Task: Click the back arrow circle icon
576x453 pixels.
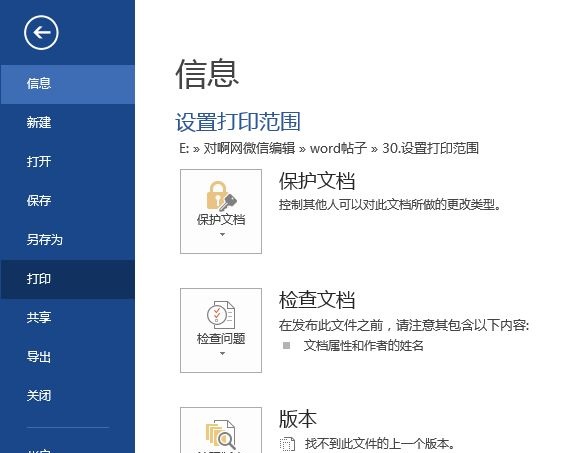Action: pos(41,32)
